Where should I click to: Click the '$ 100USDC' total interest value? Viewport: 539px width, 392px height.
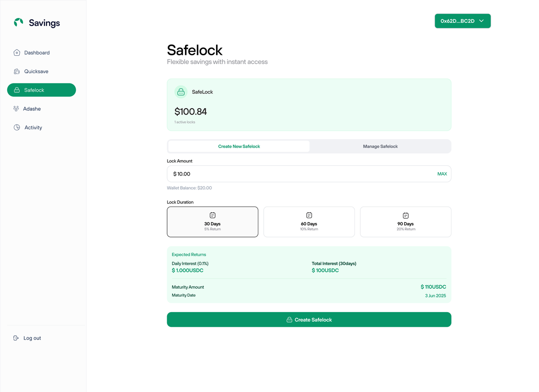point(325,271)
